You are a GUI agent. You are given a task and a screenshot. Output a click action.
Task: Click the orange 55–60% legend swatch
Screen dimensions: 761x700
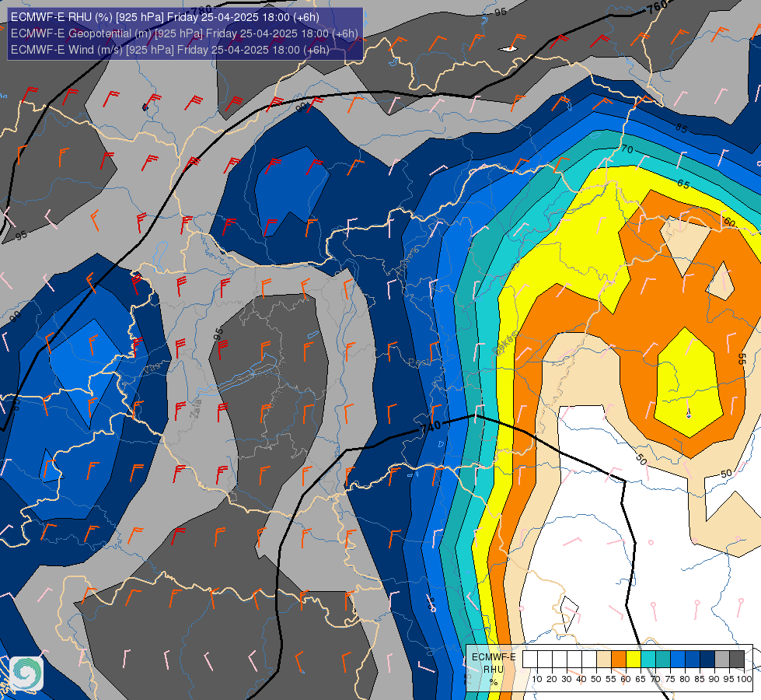[x=619, y=660]
